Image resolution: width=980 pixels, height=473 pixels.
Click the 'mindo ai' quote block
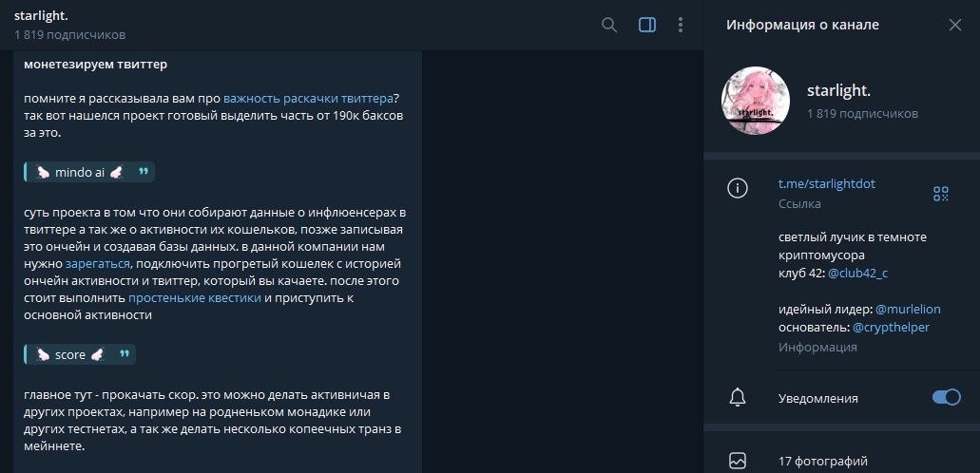click(88, 173)
